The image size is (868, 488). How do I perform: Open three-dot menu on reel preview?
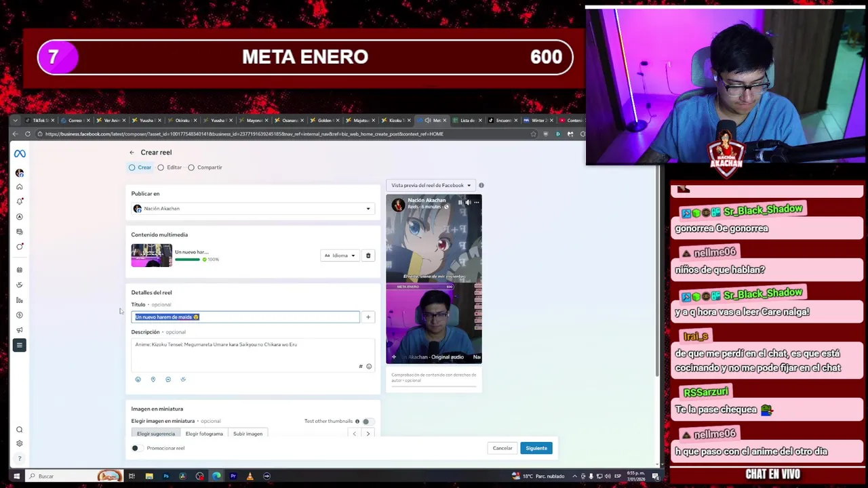476,202
